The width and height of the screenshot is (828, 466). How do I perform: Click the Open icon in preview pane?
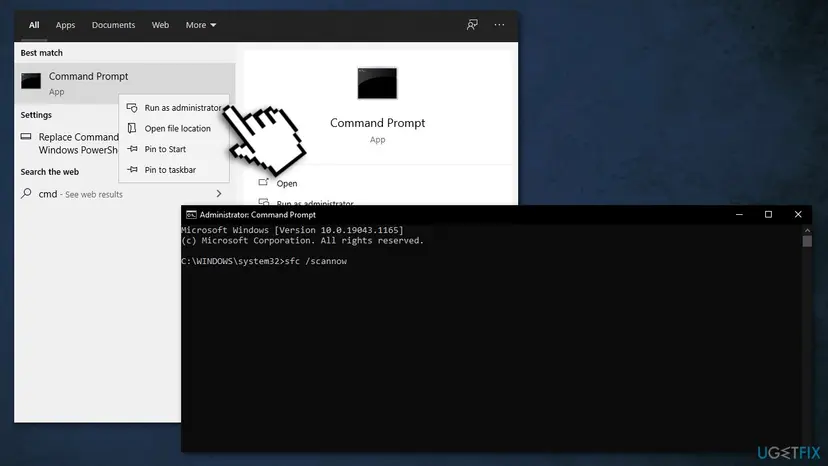pyautogui.click(x=263, y=183)
